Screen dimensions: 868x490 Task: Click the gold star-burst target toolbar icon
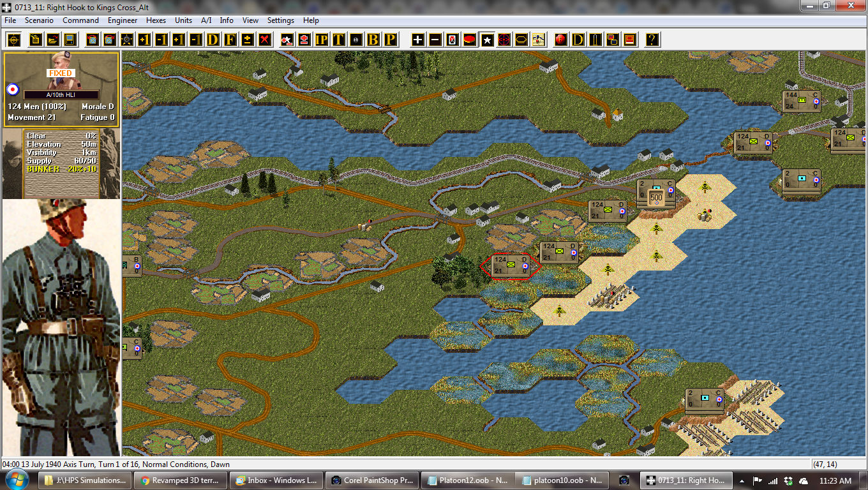coord(127,40)
